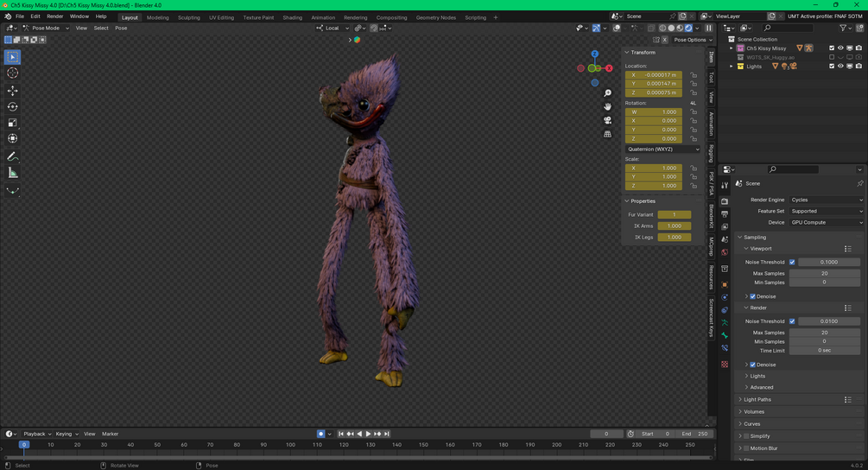Screen dimensions: 868x470
Task: Pause the viewport render preview
Action: [708, 29]
